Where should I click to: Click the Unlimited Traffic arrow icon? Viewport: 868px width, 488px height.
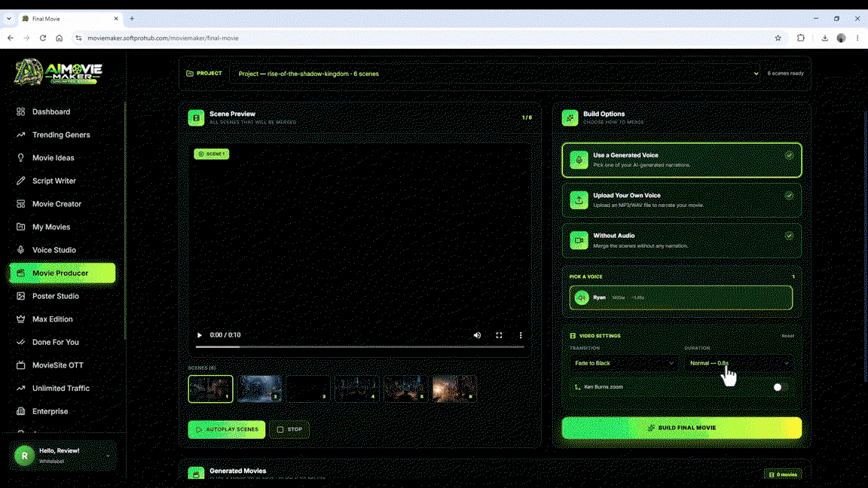tap(20, 389)
